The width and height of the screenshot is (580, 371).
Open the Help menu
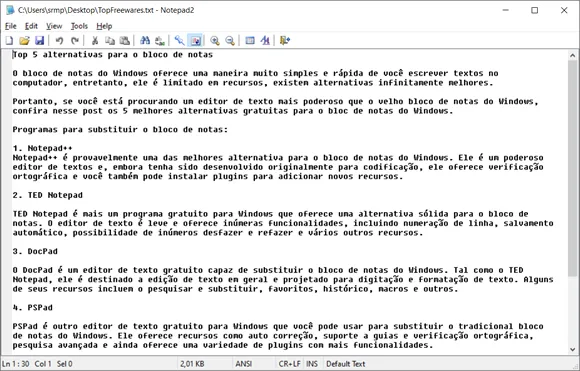pyautogui.click(x=104, y=26)
